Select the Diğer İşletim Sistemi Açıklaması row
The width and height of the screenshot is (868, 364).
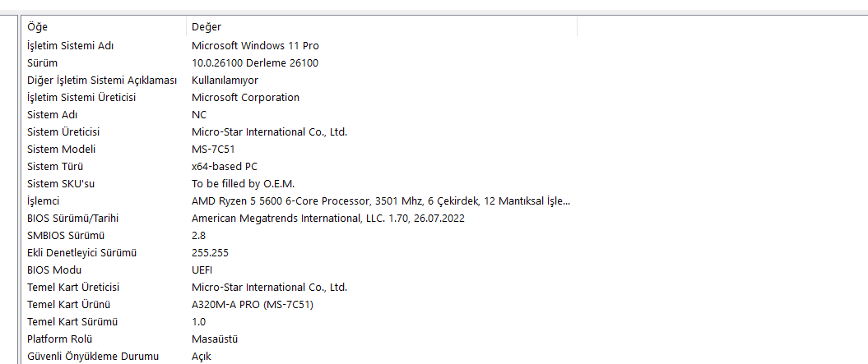[x=102, y=80]
